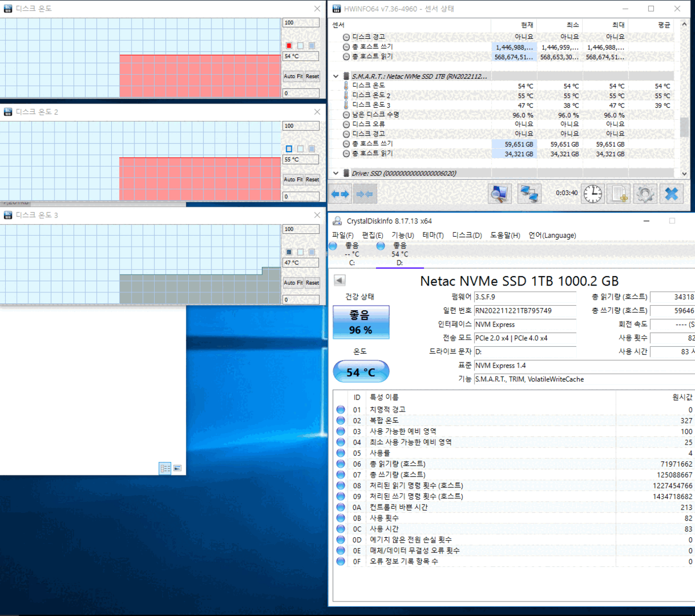
Task: Click the minimum value field 0 in 디스크 온도 2
Action: [x=301, y=196]
